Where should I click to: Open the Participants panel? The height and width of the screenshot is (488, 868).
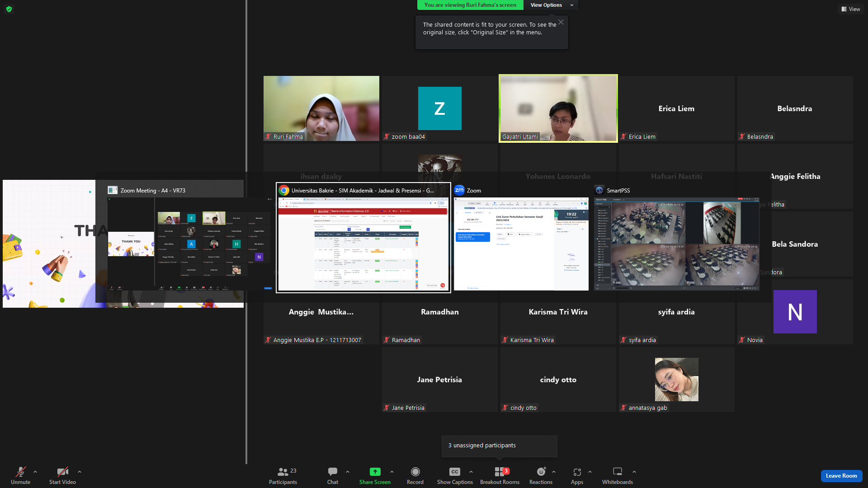click(283, 475)
